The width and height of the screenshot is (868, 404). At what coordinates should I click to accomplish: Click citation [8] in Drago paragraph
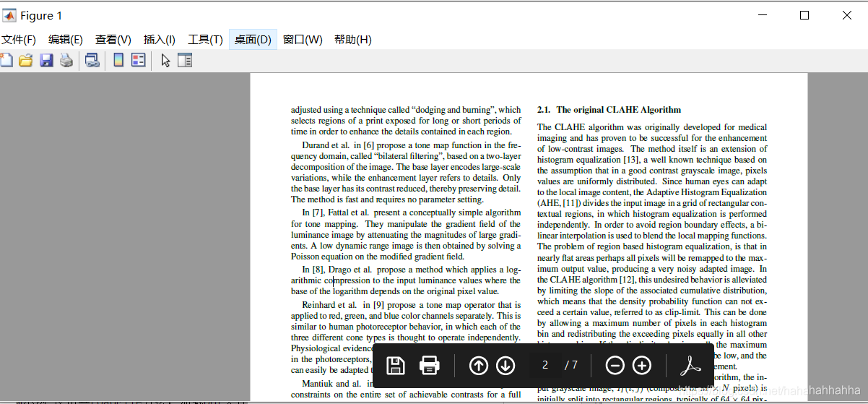pyautogui.click(x=318, y=270)
